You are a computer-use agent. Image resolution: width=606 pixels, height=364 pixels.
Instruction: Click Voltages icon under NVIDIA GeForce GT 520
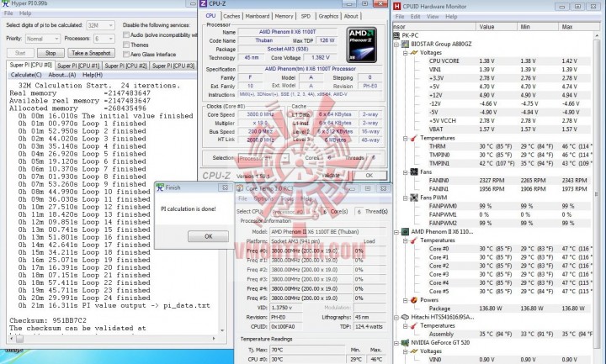[x=414, y=351]
